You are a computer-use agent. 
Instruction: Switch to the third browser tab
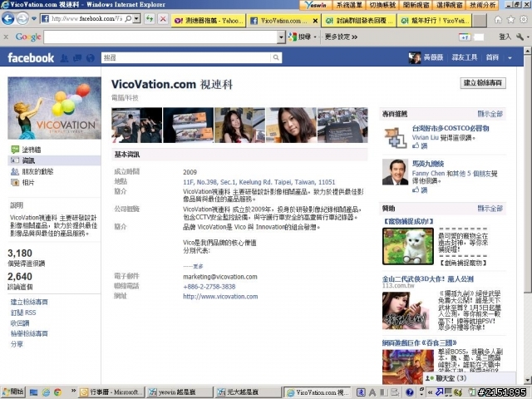coord(359,21)
